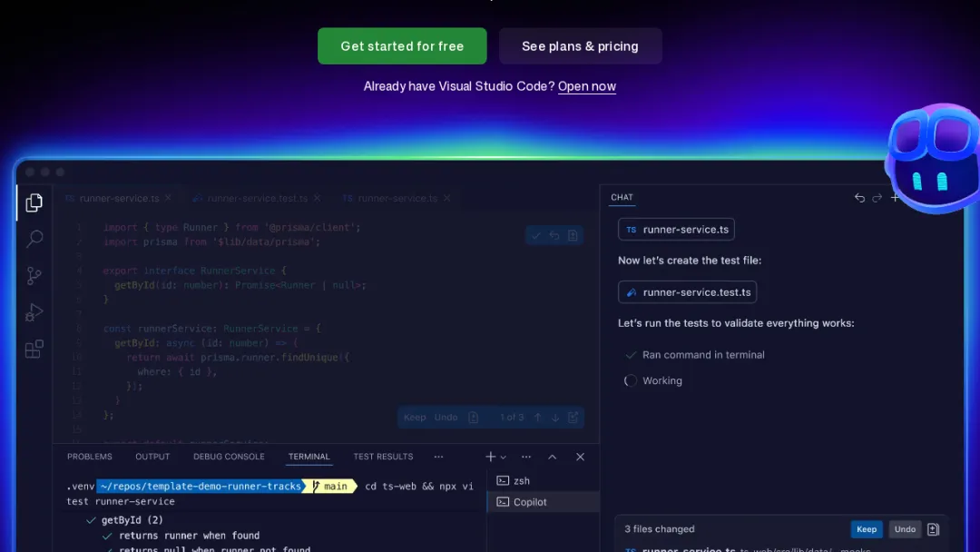
Task: Click Undo button for 3 files changed
Action: [905, 529]
